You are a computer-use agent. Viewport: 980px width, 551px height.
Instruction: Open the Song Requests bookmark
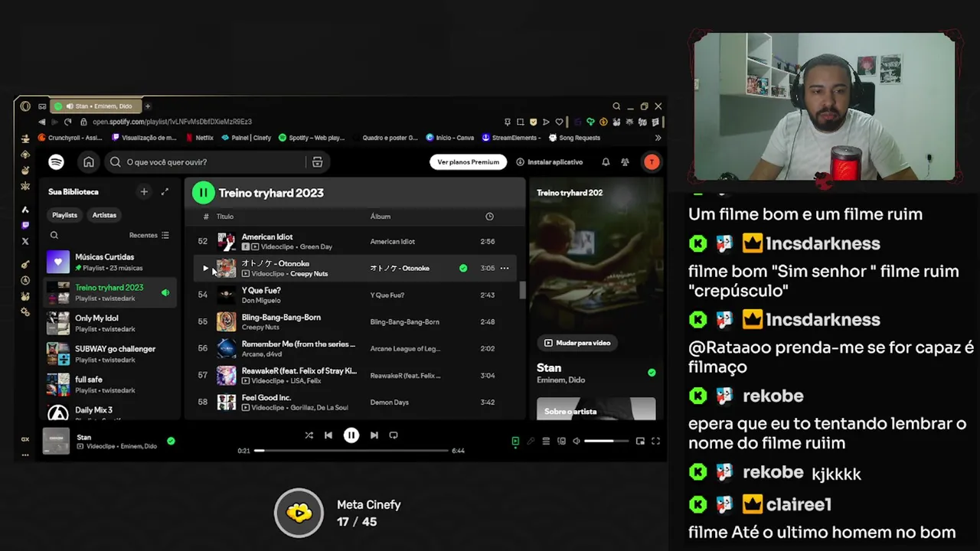pos(574,138)
